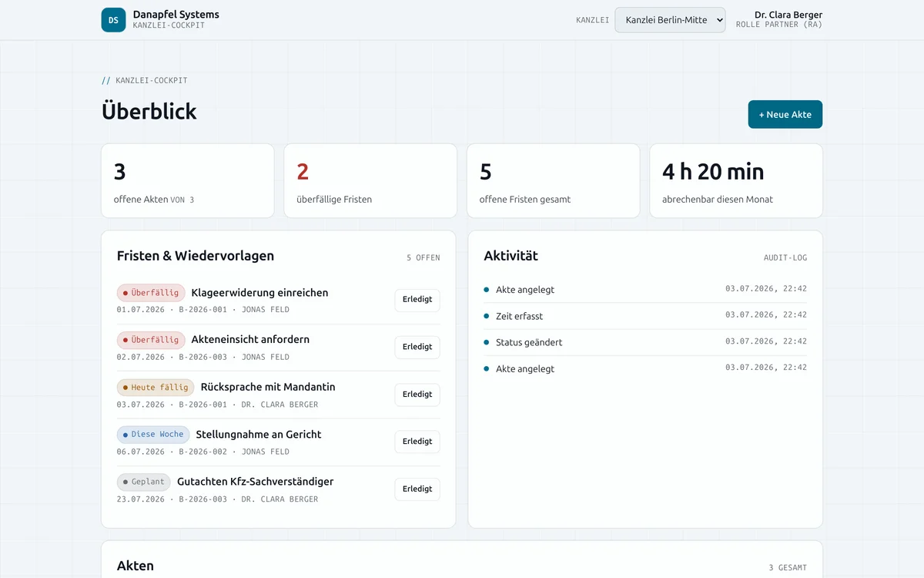Click the + Neue Akte button

pos(785,114)
